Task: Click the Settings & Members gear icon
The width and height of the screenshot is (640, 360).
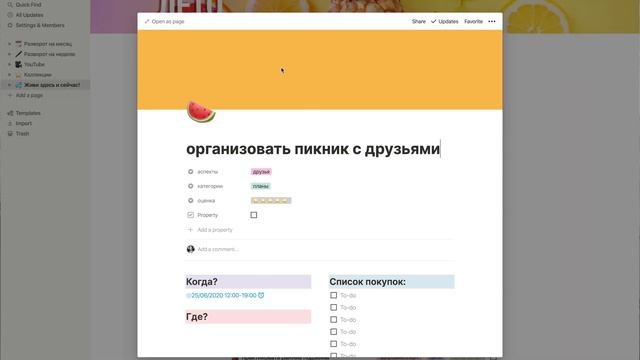Action: [10, 25]
